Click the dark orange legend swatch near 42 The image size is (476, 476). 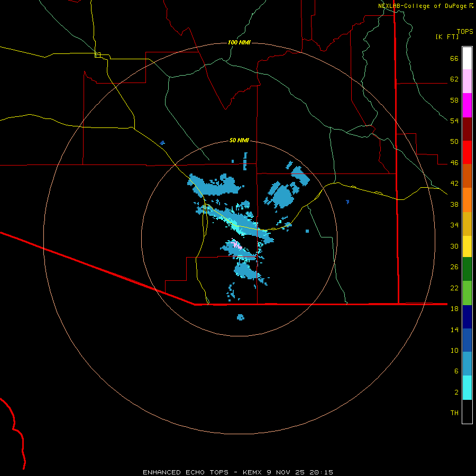tap(467, 176)
